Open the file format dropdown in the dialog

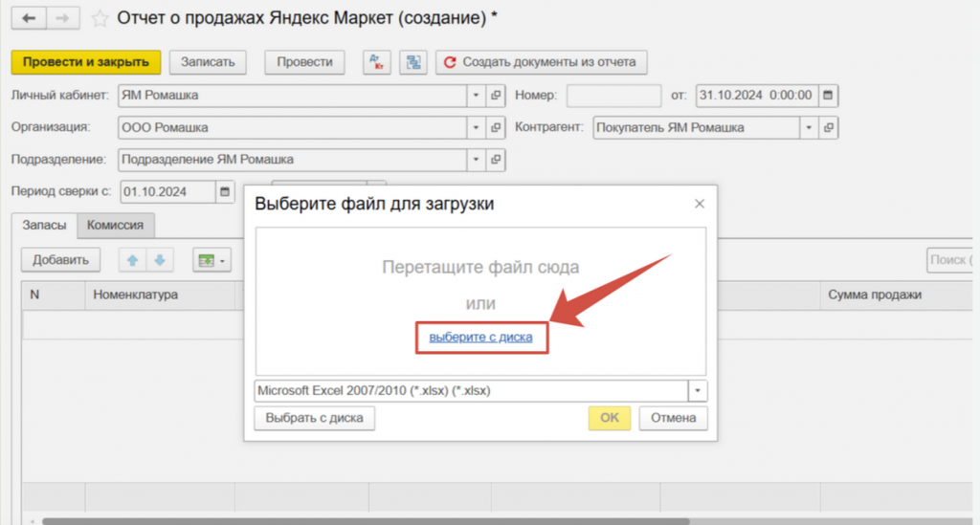click(698, 391)
